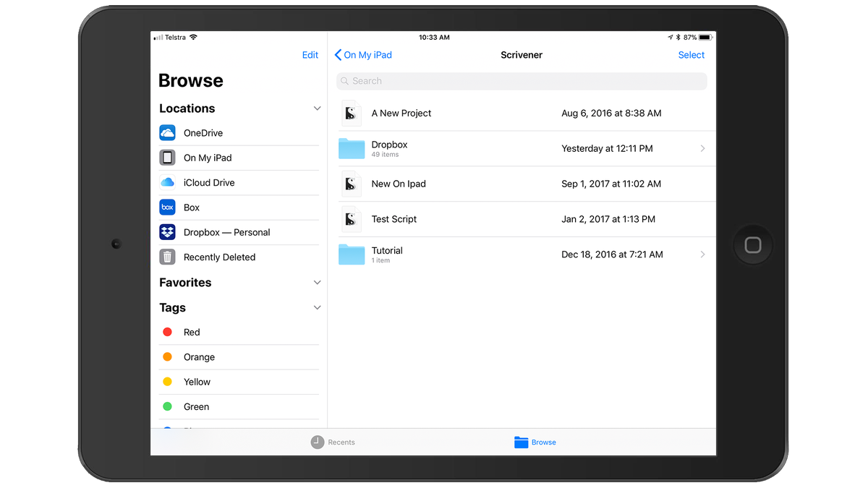
Task: Select the Orange tag dot
Action: 167,357
